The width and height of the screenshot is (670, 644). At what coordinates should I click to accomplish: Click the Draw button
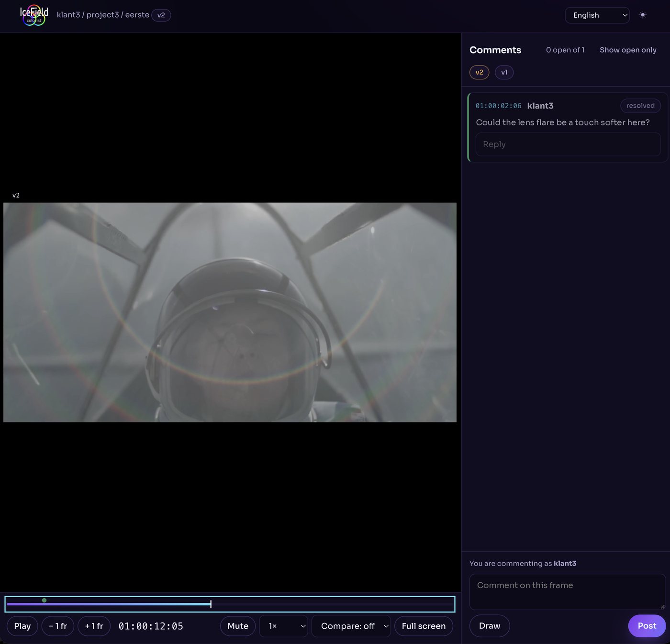[x=490, y=626]
